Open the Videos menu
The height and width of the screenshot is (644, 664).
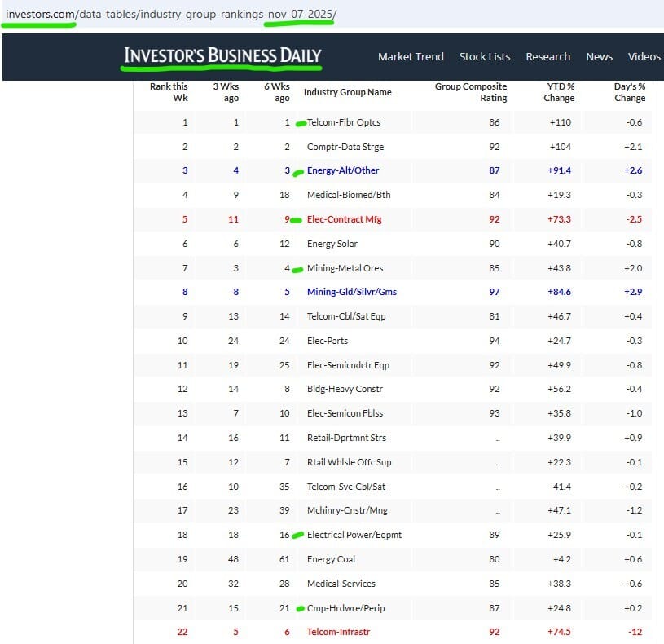tap(644, 56)
